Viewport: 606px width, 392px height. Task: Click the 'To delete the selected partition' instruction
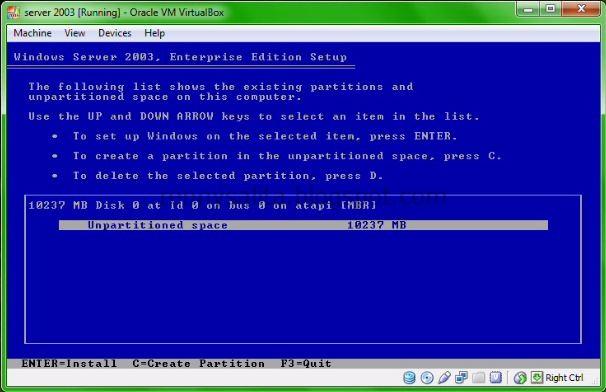click(x=228, y=176)
